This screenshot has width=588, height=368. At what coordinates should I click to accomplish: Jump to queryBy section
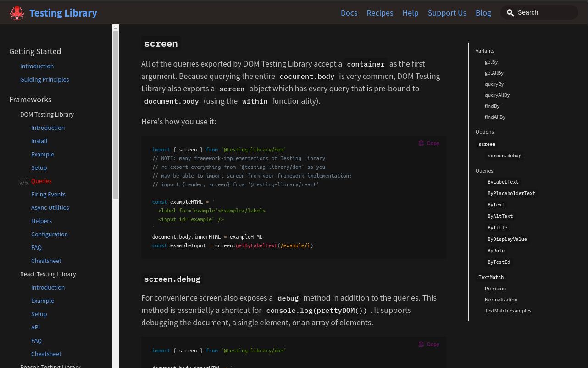[494, 84]
